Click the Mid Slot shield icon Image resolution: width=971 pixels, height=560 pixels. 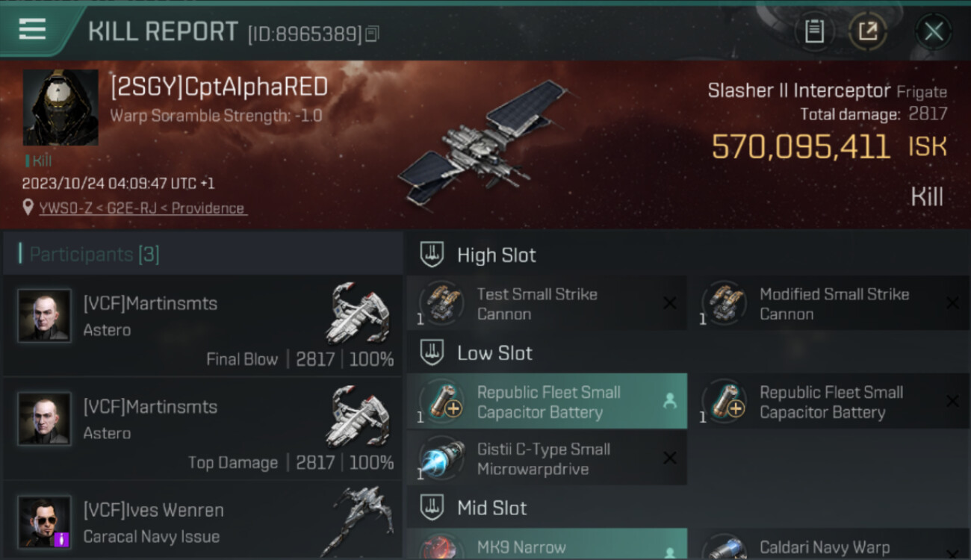[x=432, y=508]
